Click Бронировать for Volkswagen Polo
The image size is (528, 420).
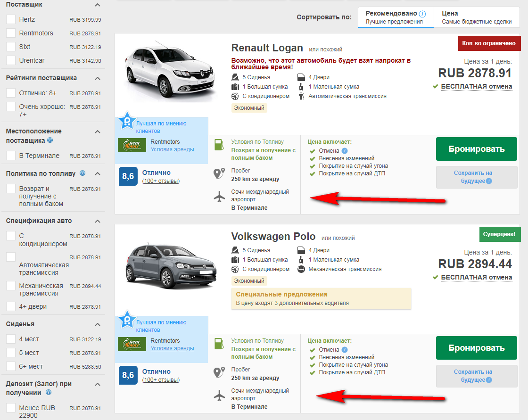[x=477, y=348]
